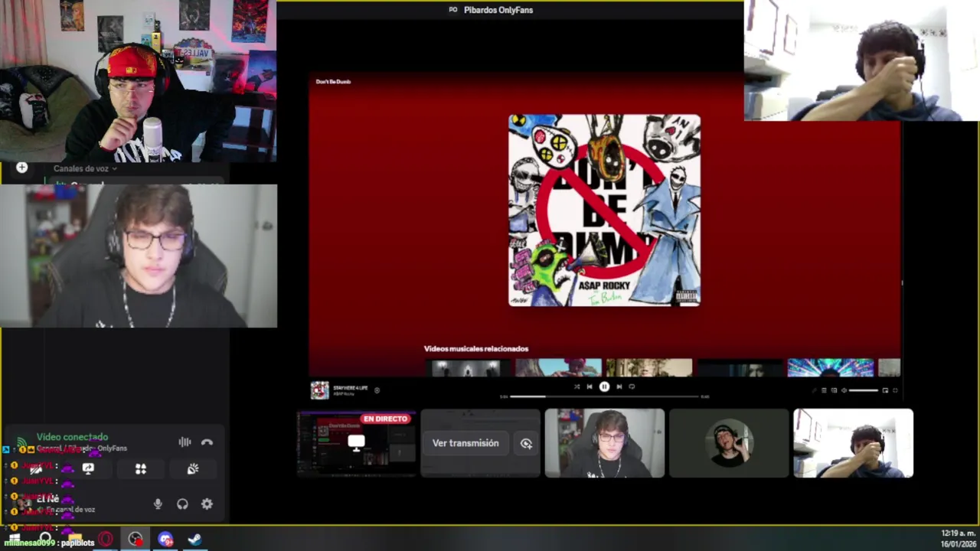Click the Pibardos OnlyFans channel title
Image resolution: width=980 pixels, height=551 pixels.
coord(498,10)
